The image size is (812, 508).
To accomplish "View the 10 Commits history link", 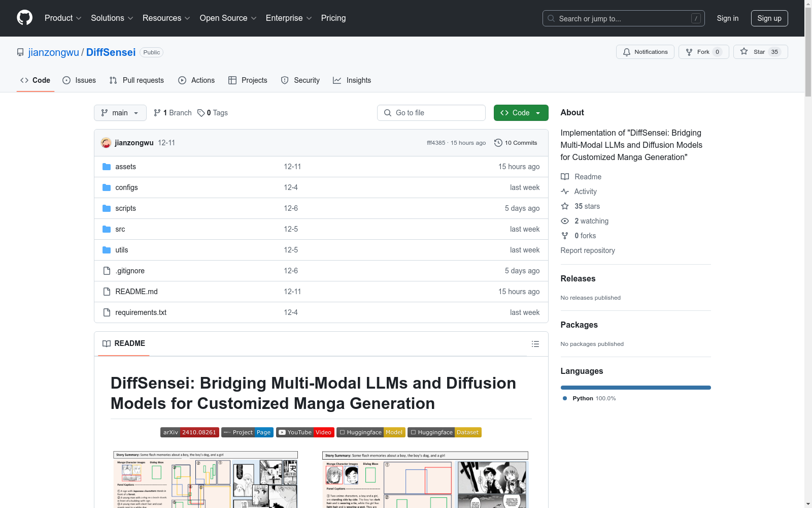I will 516,143.
